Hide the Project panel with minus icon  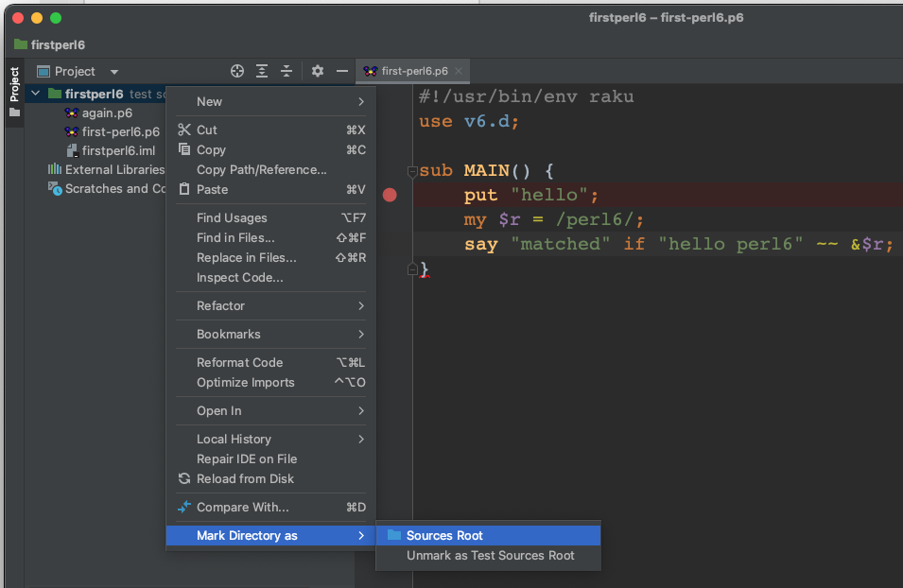[x=342, y=71]
